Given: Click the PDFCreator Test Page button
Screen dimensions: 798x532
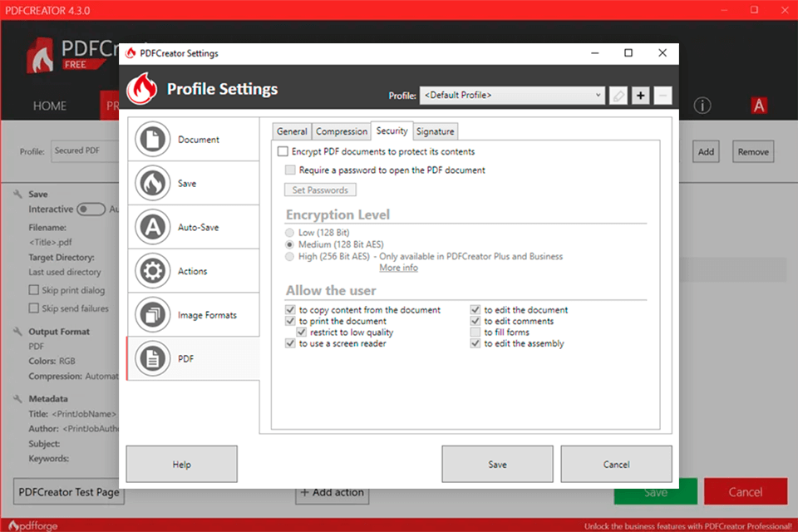Looking at the screenshot, I should coord(69,492).
